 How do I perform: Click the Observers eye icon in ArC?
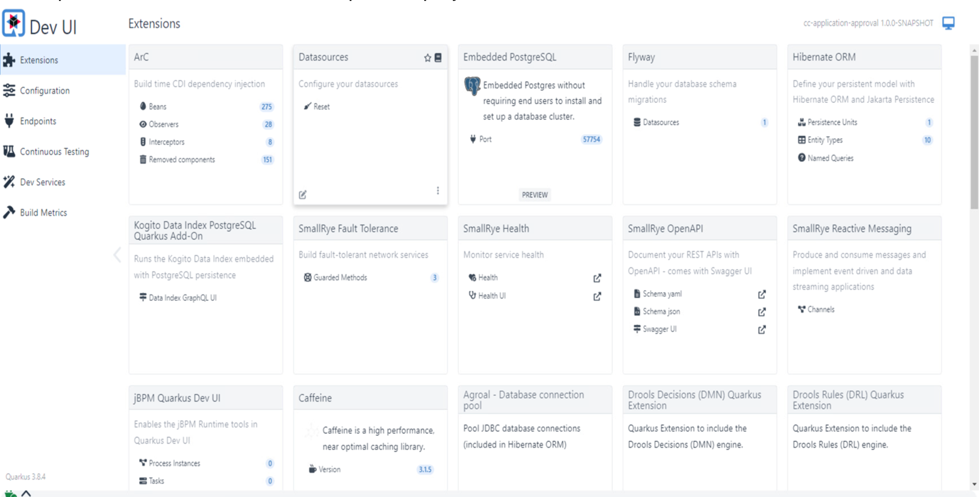(143, 124)
